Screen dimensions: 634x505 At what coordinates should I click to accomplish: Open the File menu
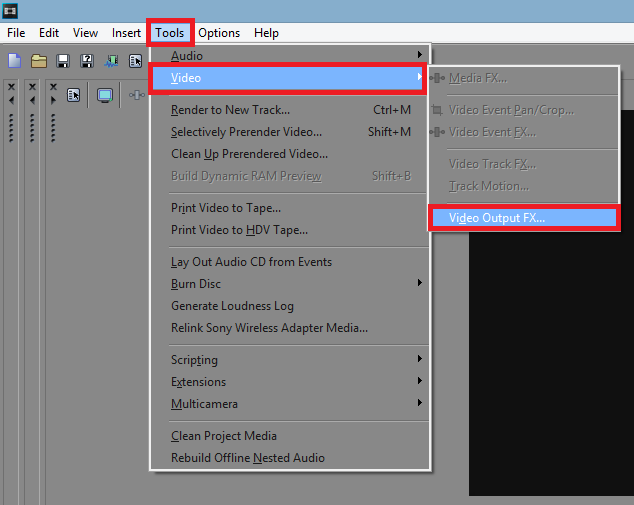pyautogui.click(x=16, y=33)
